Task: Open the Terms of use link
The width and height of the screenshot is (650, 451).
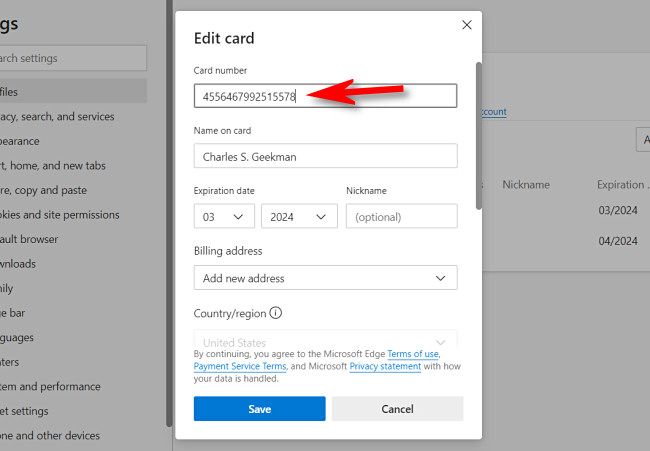Action: 413,354
